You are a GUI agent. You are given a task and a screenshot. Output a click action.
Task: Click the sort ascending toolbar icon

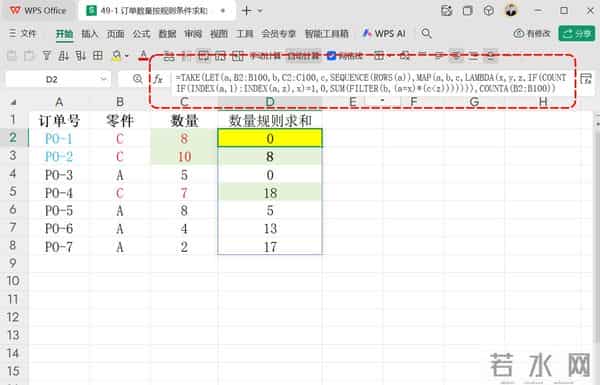coord(63,56)
